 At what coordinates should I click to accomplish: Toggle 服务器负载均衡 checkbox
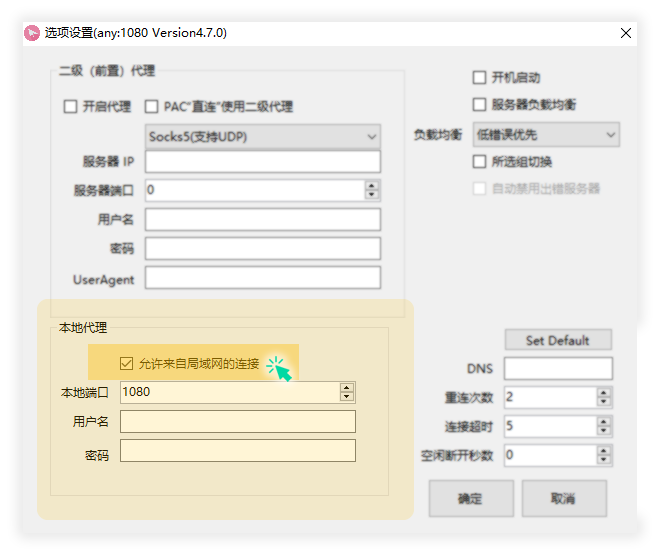point(480,105)
